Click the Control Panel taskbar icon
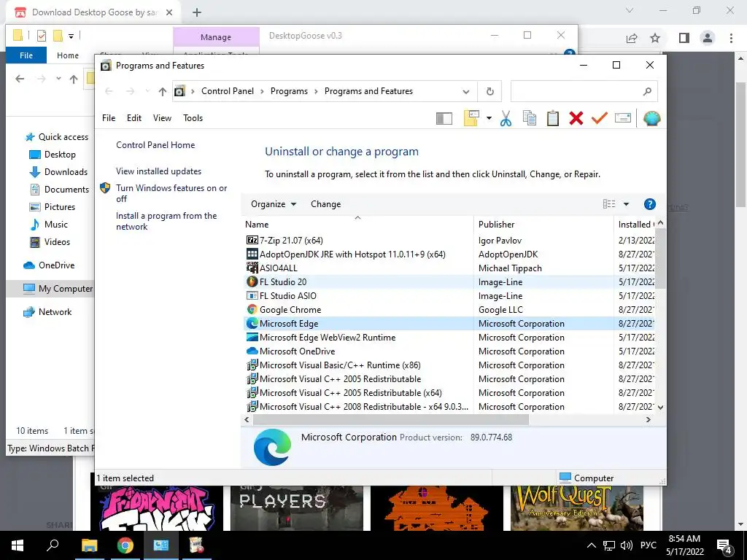Viewport: 747px width, 560px height. [161, 545]
